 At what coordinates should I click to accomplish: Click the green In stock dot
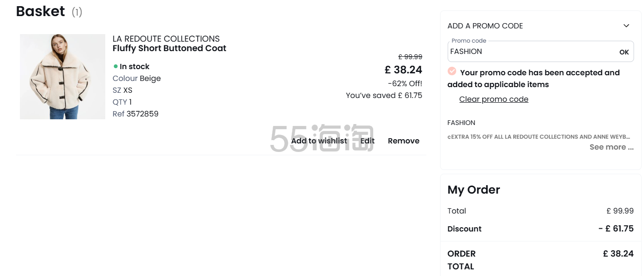click(x=116, y=67)
